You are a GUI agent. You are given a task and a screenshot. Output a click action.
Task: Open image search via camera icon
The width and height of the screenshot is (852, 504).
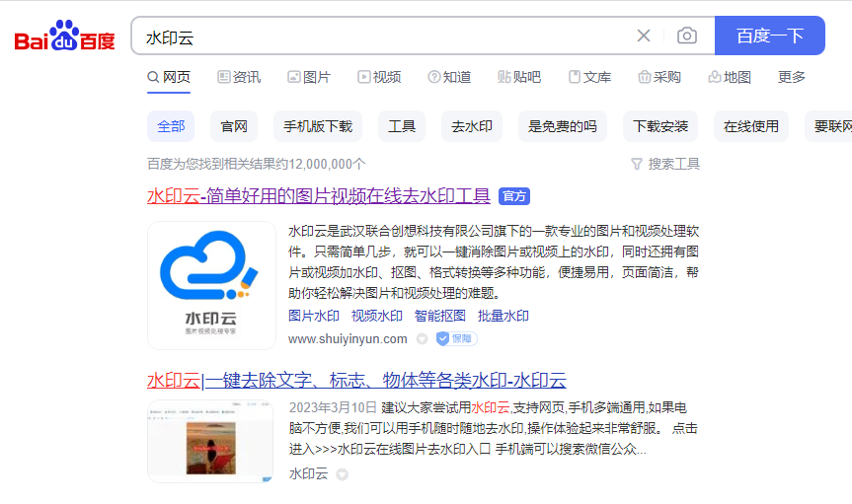pyautogui.click(x=687, y=36)
